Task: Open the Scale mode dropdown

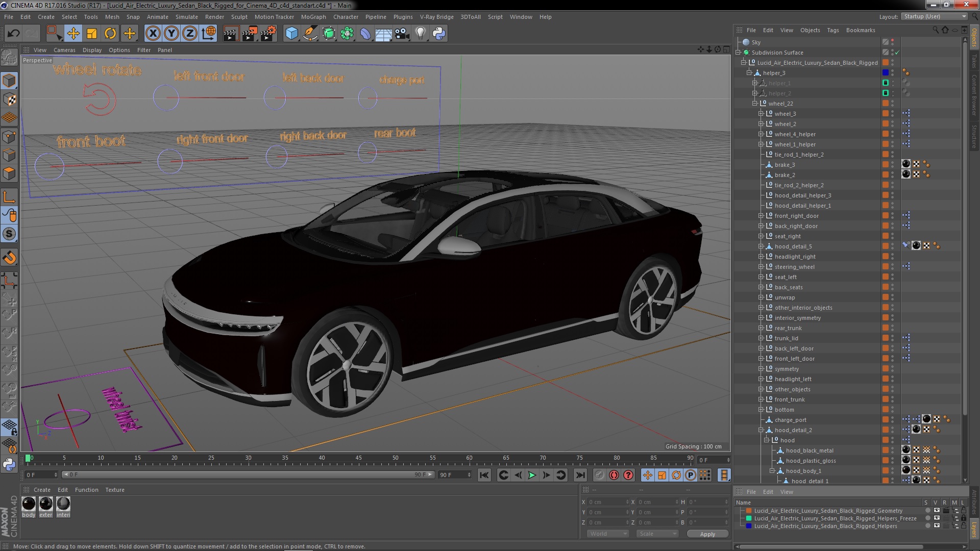Action: (657, 534)
